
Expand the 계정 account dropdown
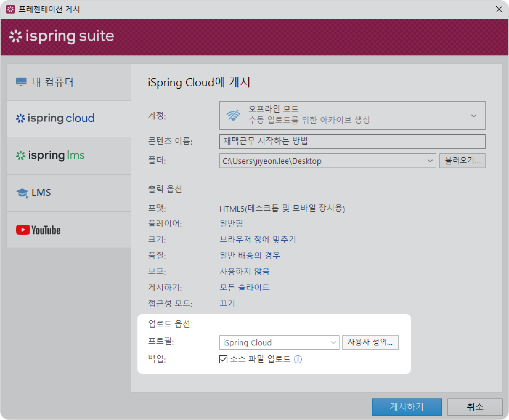pyautogui.click(x=474, y=116)
